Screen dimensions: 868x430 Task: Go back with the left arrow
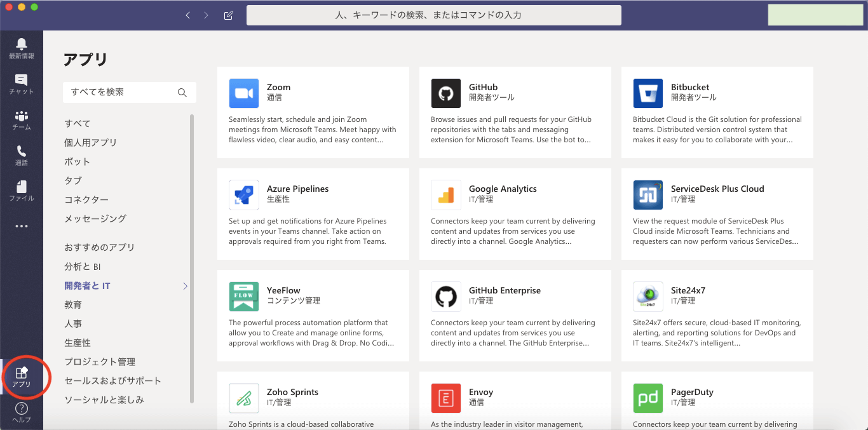click(x=187, y=15)
